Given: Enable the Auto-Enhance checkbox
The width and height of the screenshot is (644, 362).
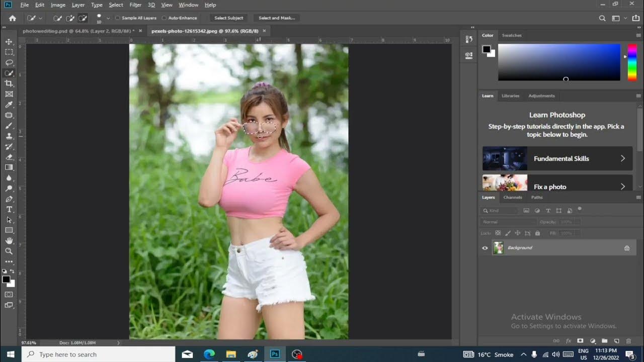Looking at the screenshot, I should coord(164,18).
